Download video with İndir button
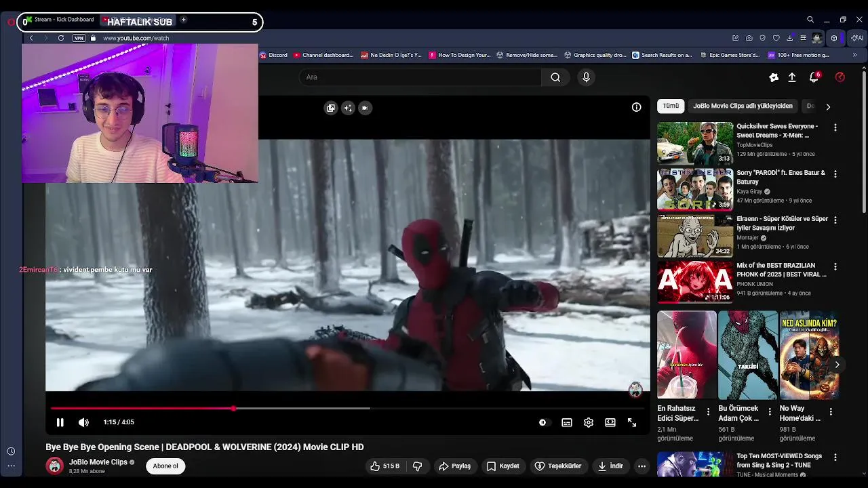This screenshot has height=488, width=868. [x=610, y=466]
